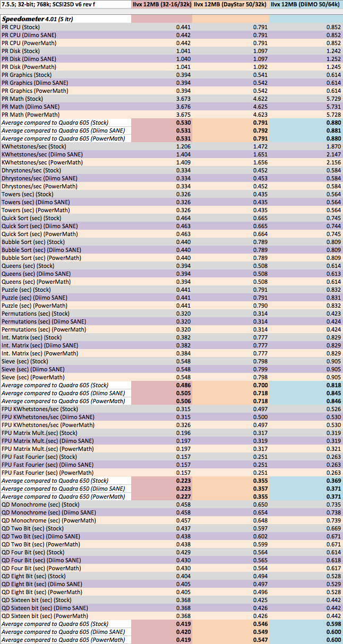Image resolution: width=343 pixels, height=644 pixels.
Task: Click the bold 0.700 average value
Action: tap(260, 385)
